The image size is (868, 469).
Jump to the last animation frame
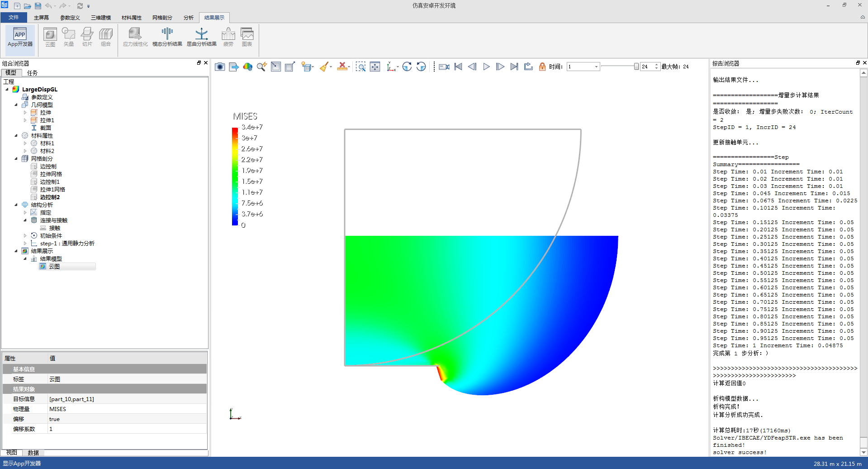514,67
